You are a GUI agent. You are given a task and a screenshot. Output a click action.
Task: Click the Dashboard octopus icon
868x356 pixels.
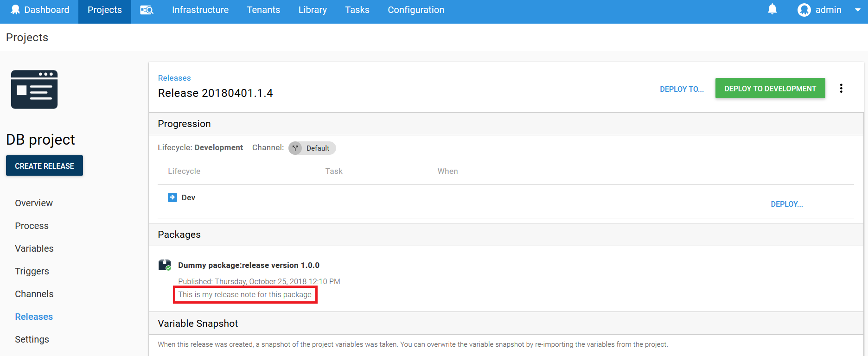click(x=15, y=10)
